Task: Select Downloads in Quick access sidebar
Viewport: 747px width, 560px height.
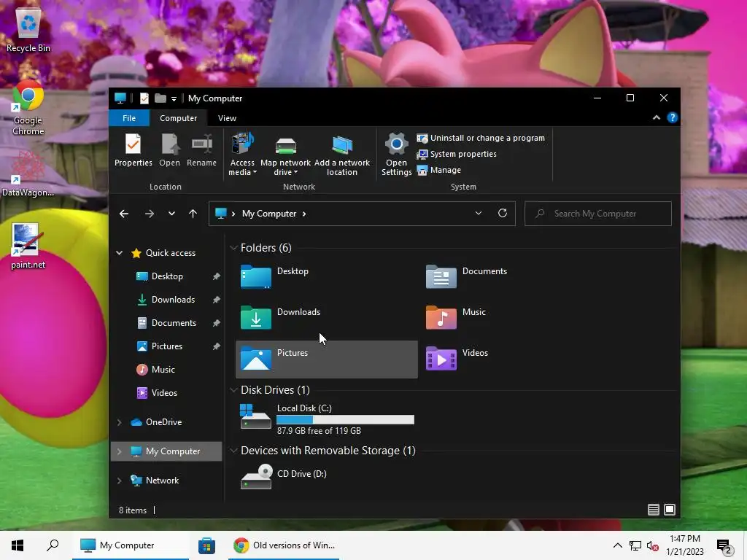Action: coord(173,300)
